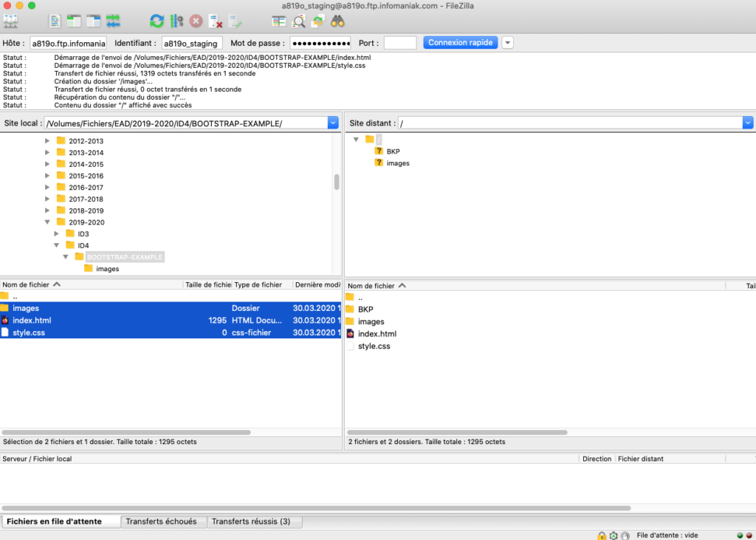Toggle the message log display icon
This screenshot has width=756, height=540.
click(55, 21)
